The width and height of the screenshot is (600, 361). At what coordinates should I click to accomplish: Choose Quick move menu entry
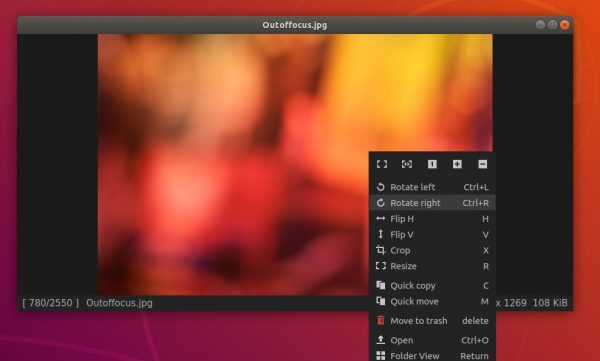[432, 301]
